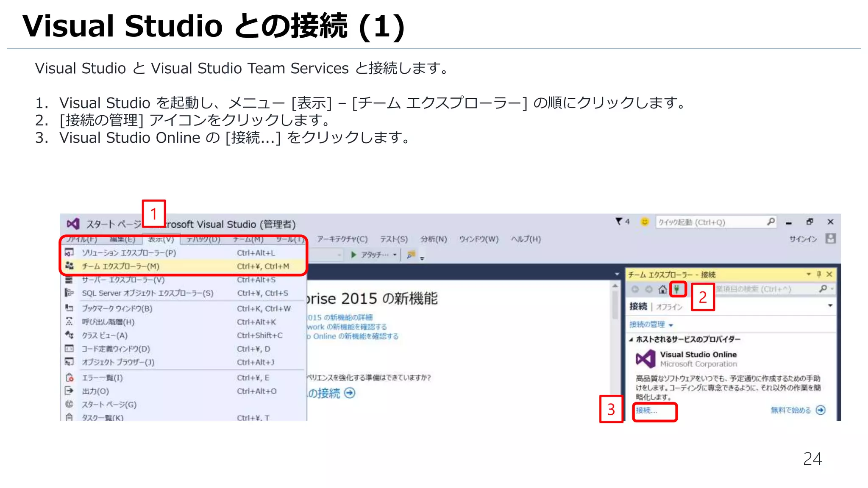This screenshot has height=488, width=868.
Task: Close the Team Explorer panel
Action: (x=829, y=274)
